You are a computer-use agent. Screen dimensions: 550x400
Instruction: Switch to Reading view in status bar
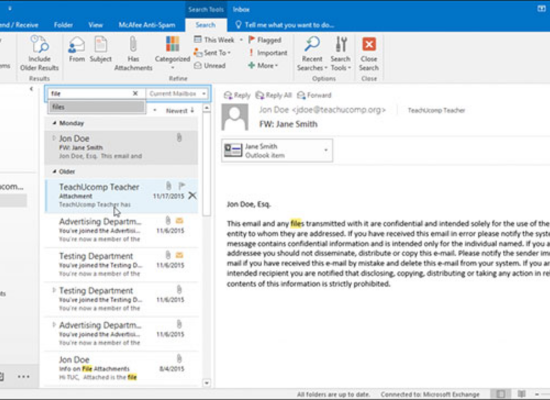pyautogui.click(x=522, y=394)
